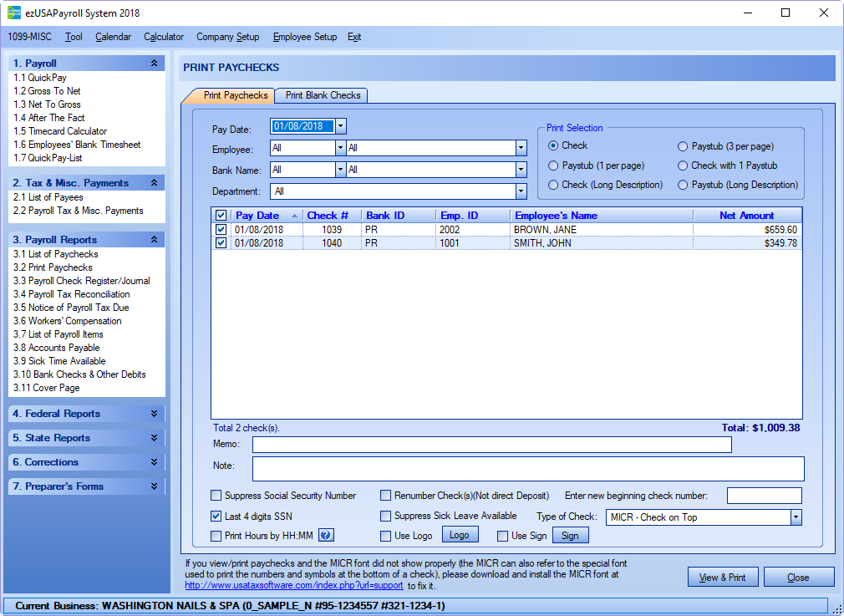
Task: Open the Pay Date dropdown
Action: click(340, 127)
